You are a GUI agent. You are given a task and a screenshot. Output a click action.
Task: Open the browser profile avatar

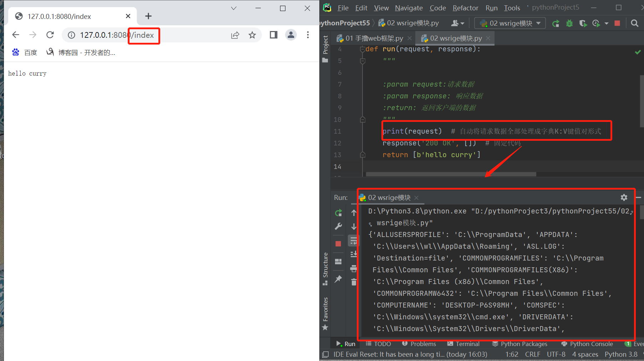tap(291, 35)
